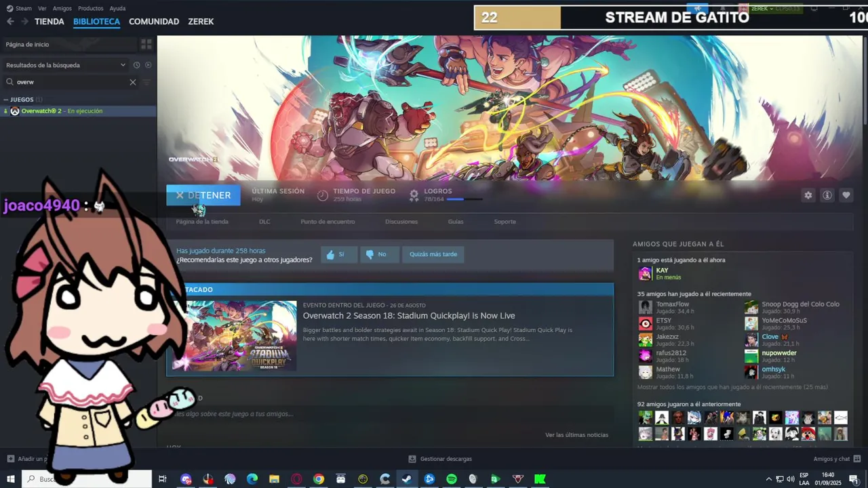Switch to COMUNIDAD tab
This screenshot has height=488, width=868.
coord(154,22)
